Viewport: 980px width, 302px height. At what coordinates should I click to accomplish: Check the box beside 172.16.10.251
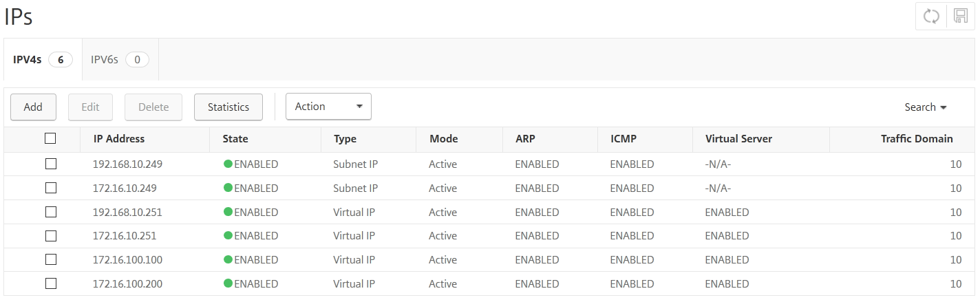click(50, 236)
